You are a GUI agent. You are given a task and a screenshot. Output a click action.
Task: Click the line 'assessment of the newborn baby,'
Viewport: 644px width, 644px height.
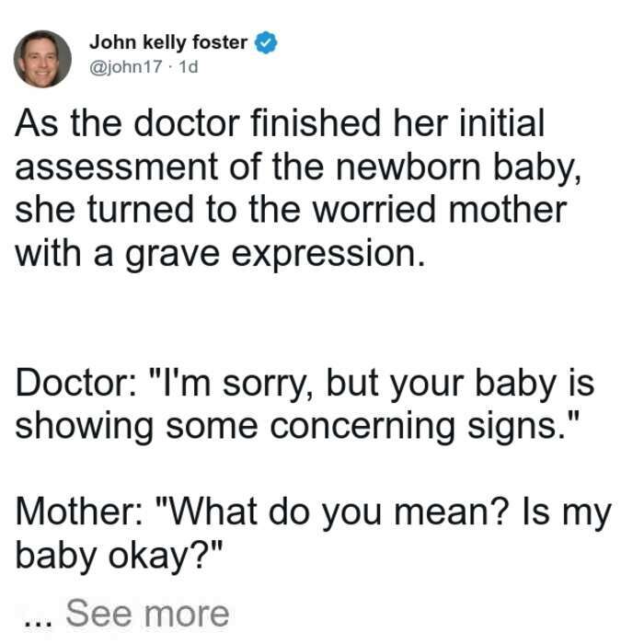pyautogui.click(x=298, y=167)
